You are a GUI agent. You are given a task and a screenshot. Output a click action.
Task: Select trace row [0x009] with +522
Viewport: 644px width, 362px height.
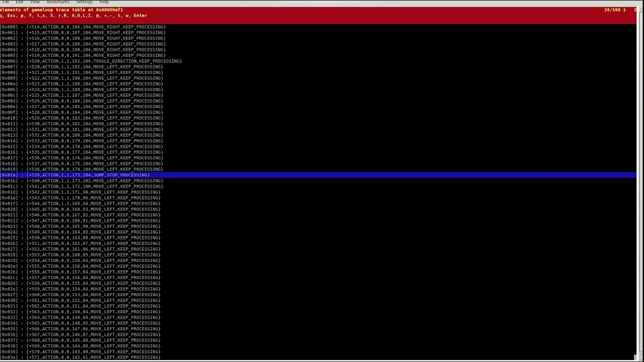82,78
